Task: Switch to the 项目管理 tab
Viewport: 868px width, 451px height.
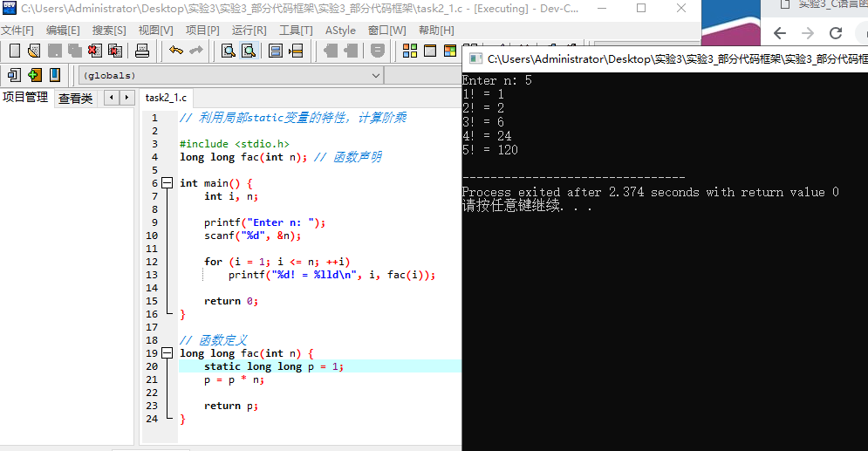Action: (25, 98)
